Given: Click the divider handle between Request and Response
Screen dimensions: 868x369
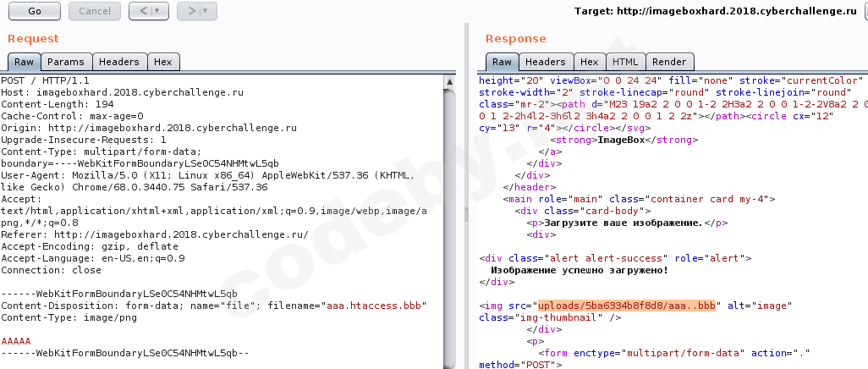Looking at the screenshot, I should tap(465, 216).
